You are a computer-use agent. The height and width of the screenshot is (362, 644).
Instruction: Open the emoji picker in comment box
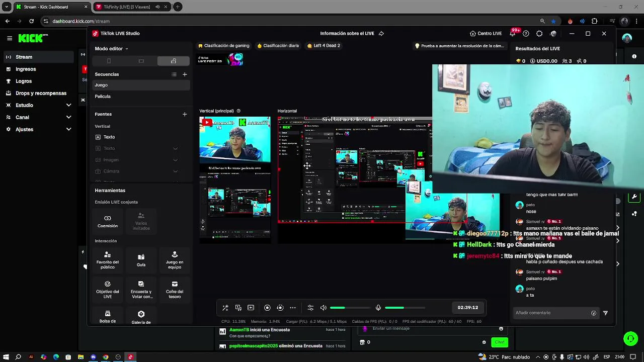594,313
